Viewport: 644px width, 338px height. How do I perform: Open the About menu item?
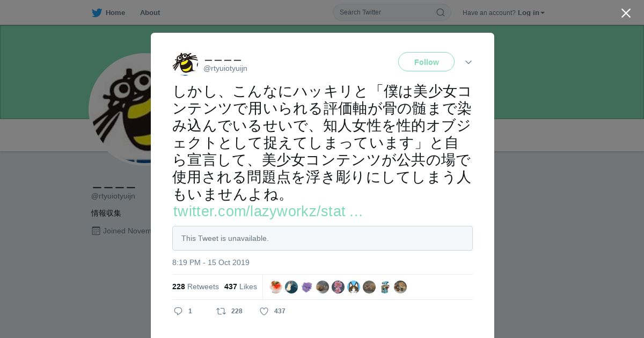pyautogui.click(x=150, y=13)
